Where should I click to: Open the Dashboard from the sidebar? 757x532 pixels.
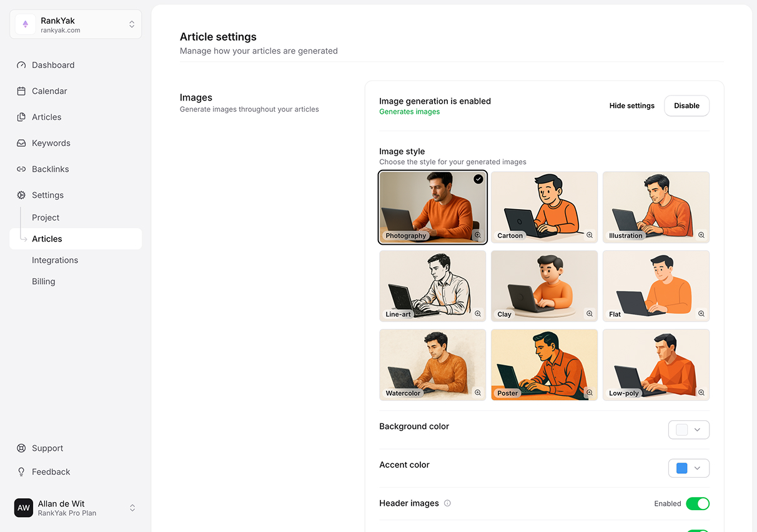[x=52, y=65]
